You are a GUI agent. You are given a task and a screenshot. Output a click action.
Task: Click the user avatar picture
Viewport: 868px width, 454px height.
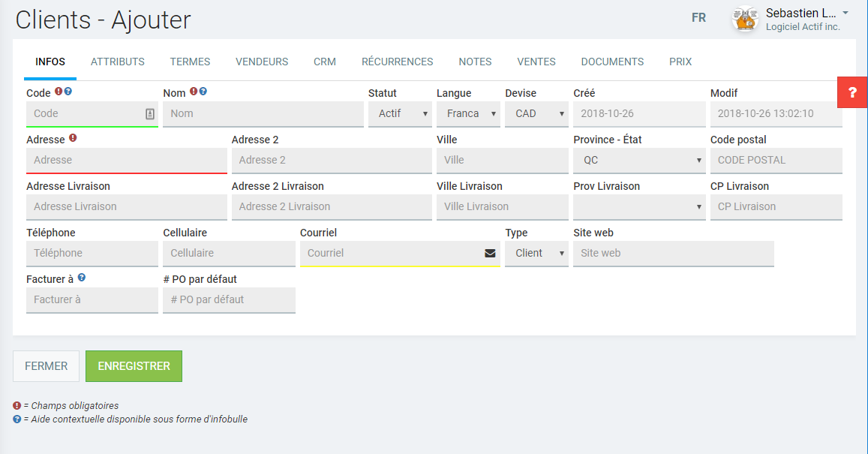click(745, 20)
